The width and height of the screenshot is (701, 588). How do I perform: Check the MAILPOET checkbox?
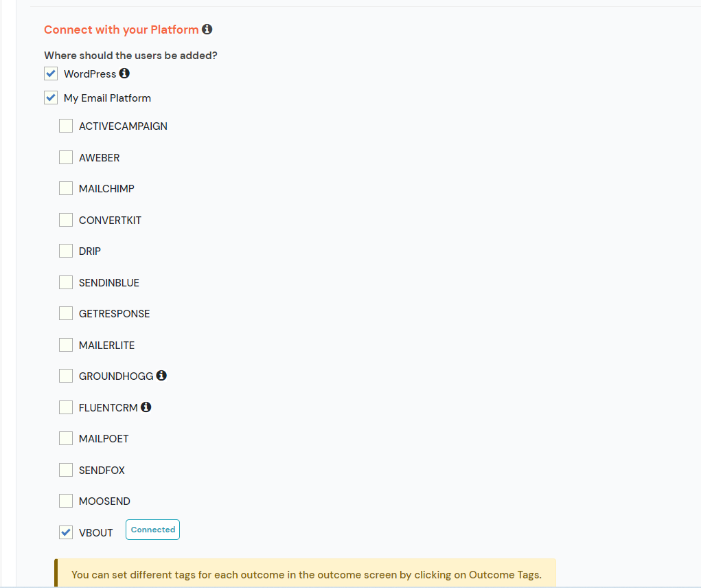click(66, 438)
